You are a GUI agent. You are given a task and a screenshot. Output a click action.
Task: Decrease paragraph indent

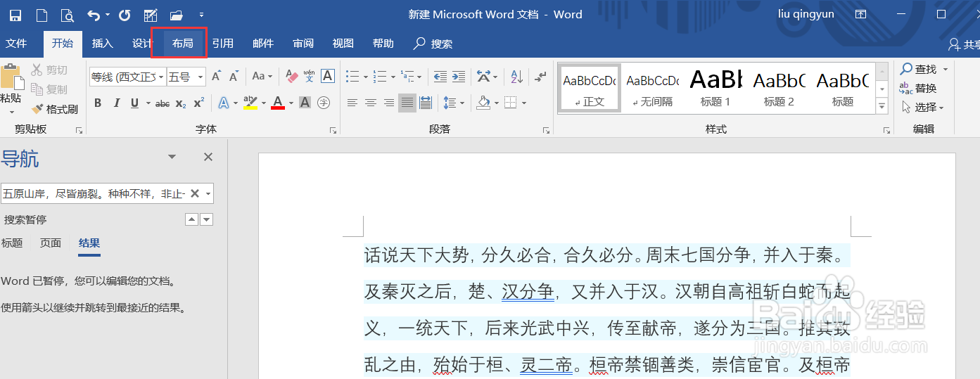pos(440,76)
